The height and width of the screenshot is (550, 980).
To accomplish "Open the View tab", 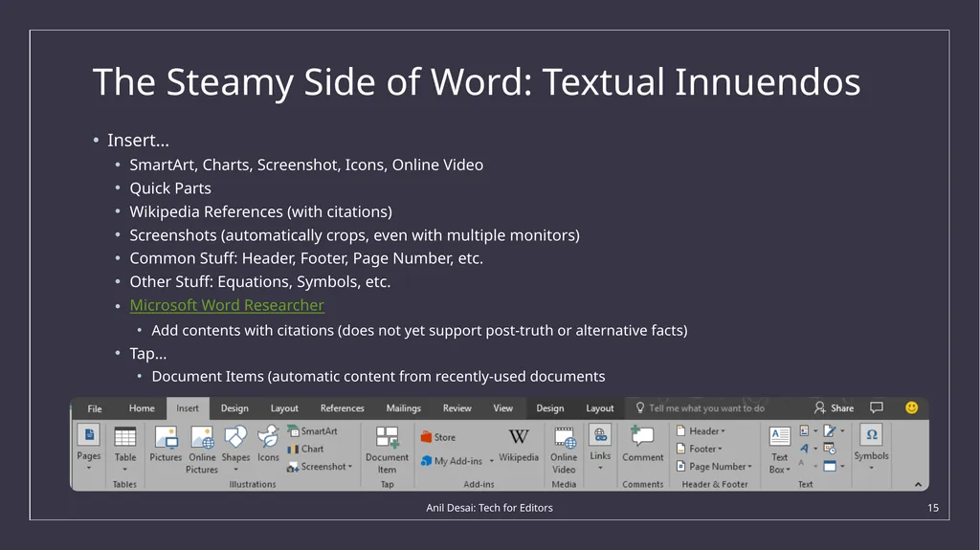I will click(x=503, y=408).
